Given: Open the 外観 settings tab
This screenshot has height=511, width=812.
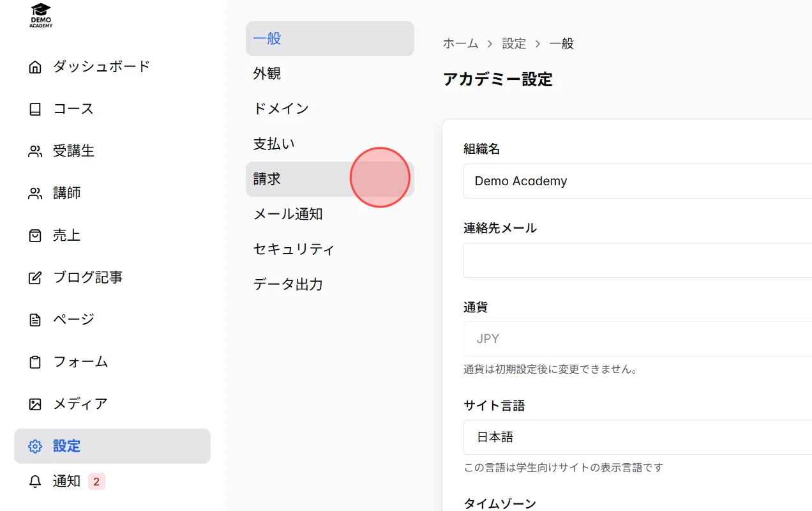Looking at the screenshot, I should coord(330,73).
